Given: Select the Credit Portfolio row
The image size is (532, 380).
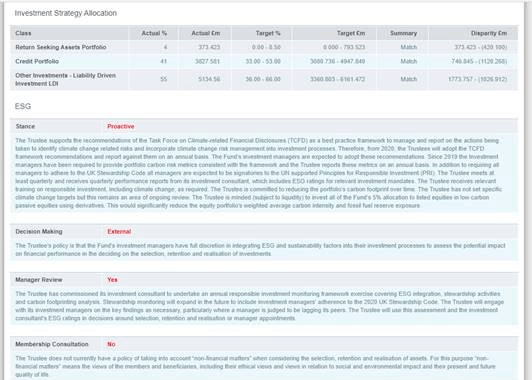Looking at the screenshot, I should coord(264,61).
